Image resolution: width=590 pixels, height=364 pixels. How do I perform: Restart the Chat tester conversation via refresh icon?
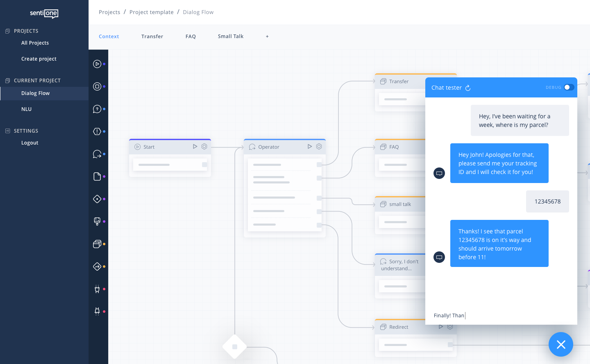click(x=468, y=88)
